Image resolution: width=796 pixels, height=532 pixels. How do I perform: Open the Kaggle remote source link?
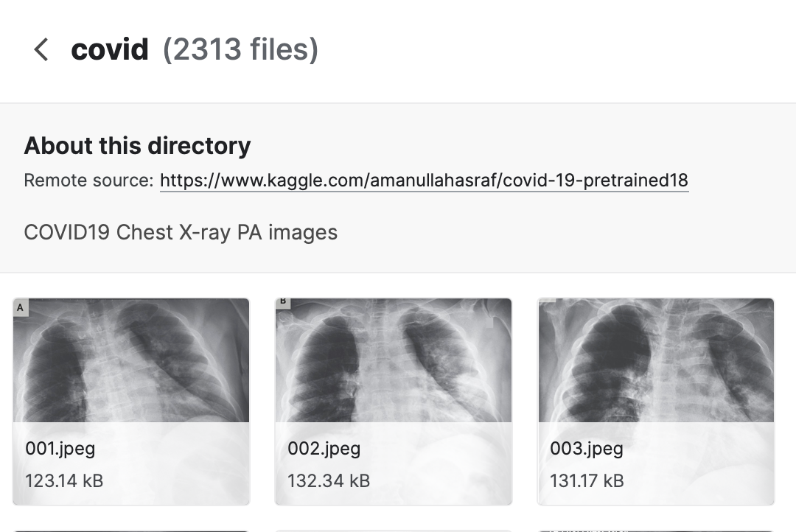coord(424,181)
